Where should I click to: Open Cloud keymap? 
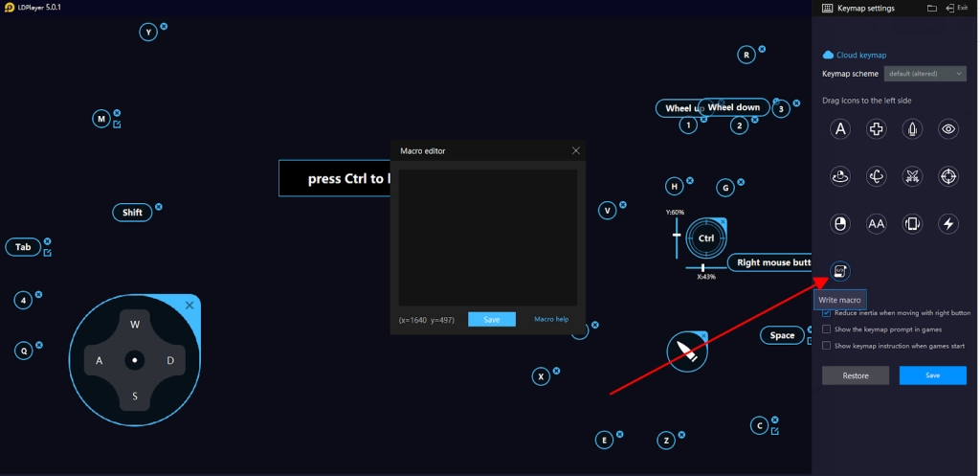(x=860, y=56)
